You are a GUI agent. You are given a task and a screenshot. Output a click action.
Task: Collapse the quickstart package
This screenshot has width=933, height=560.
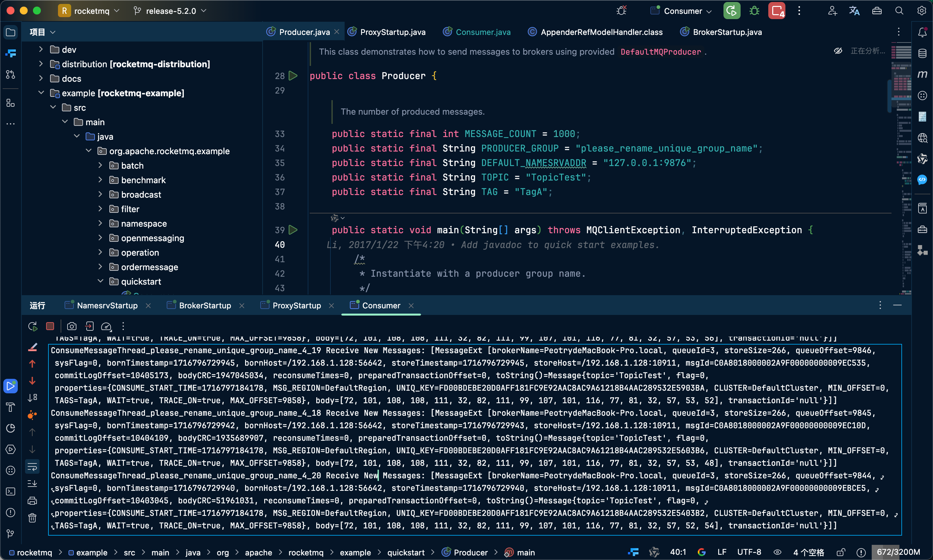point(100,282)
